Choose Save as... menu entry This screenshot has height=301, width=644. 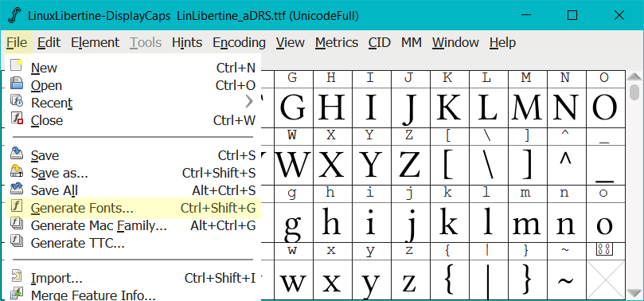[x=134, y=173]
